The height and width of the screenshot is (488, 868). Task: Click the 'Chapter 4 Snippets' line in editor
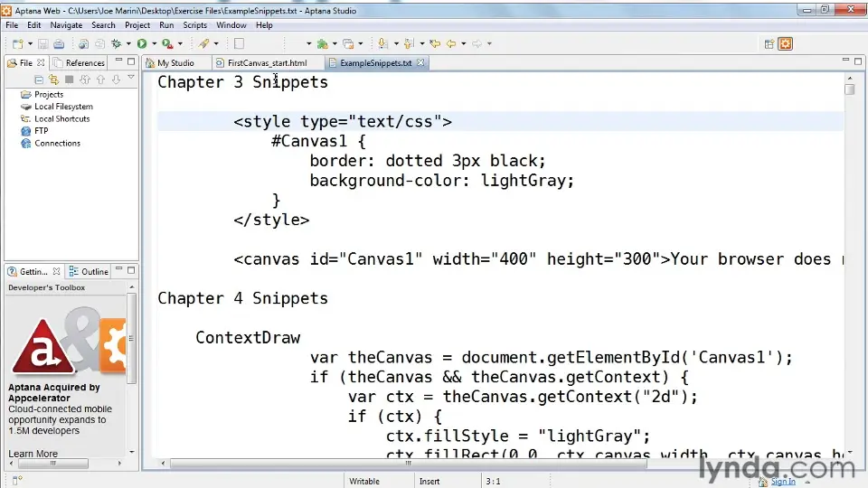click(242, 298)
